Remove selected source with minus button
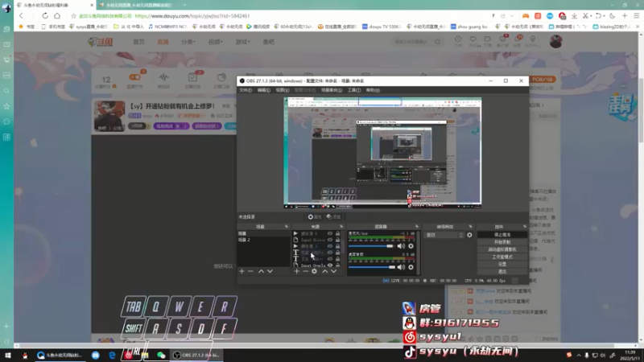Image resolution: width=644 pixels, height=362 pixels. (305, 271)
